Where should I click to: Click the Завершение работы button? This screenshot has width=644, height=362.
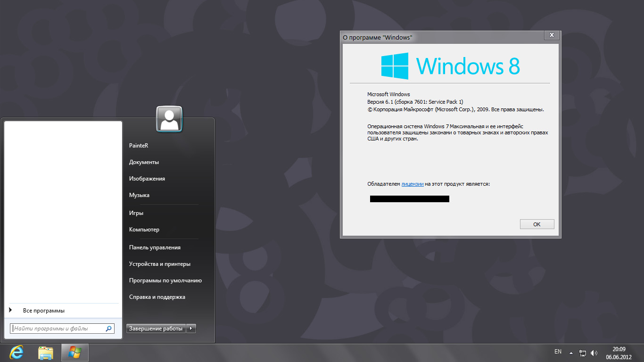click(x=156, y=329)
